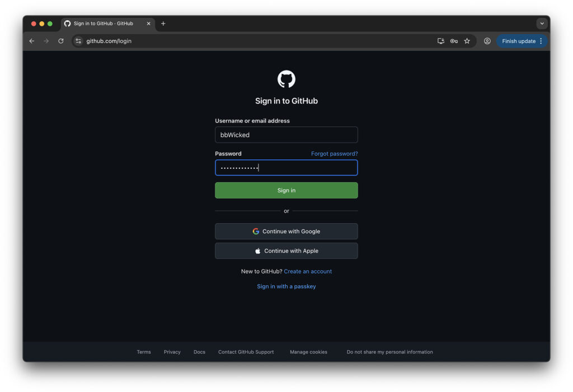The height and width of the screenshot is (392, 573).
Task: Open the Docs footer link
Action: [x=199, y=352]
